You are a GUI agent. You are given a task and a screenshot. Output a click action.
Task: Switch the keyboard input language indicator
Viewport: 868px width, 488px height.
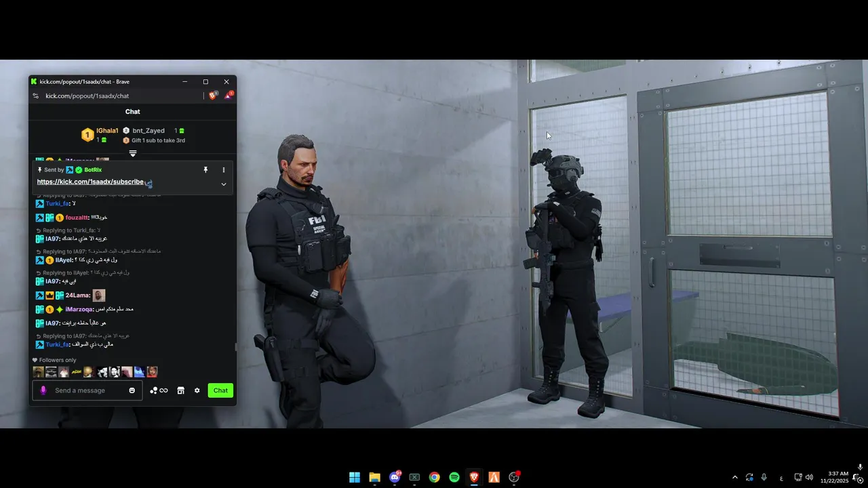coord(781,478)
